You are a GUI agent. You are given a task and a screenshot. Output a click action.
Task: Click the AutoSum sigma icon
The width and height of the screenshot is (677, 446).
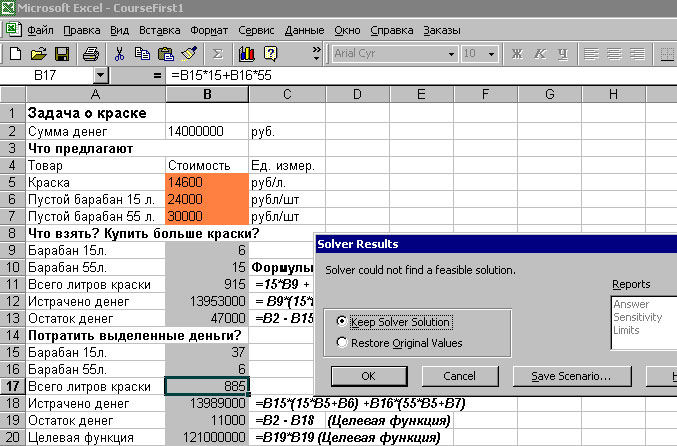click(217, 53)
